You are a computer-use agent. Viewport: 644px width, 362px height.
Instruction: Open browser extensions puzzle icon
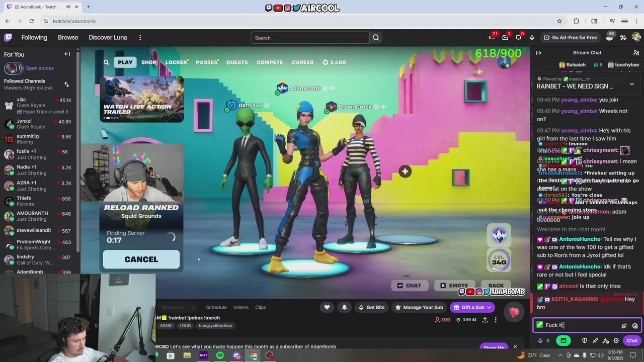(577, 21)
